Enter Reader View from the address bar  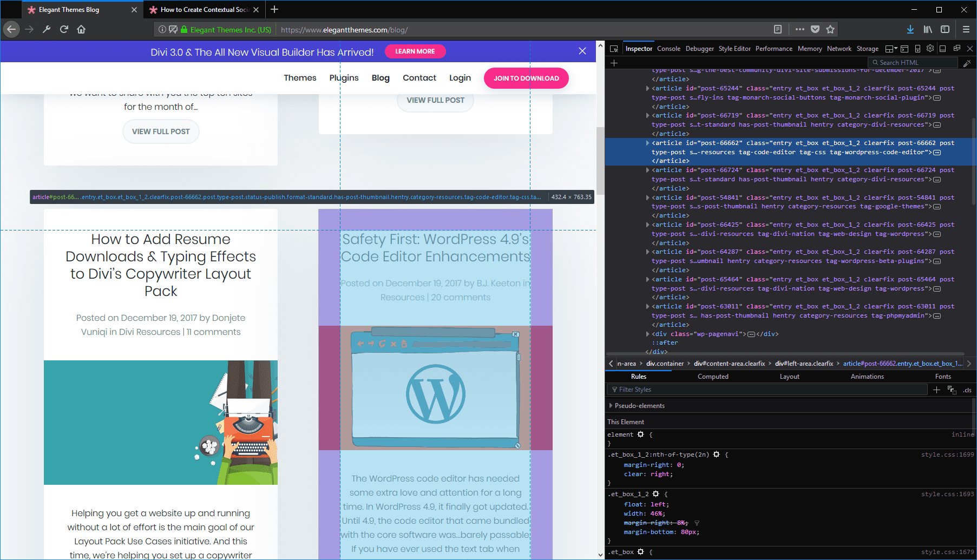click(x=778, y=29)
